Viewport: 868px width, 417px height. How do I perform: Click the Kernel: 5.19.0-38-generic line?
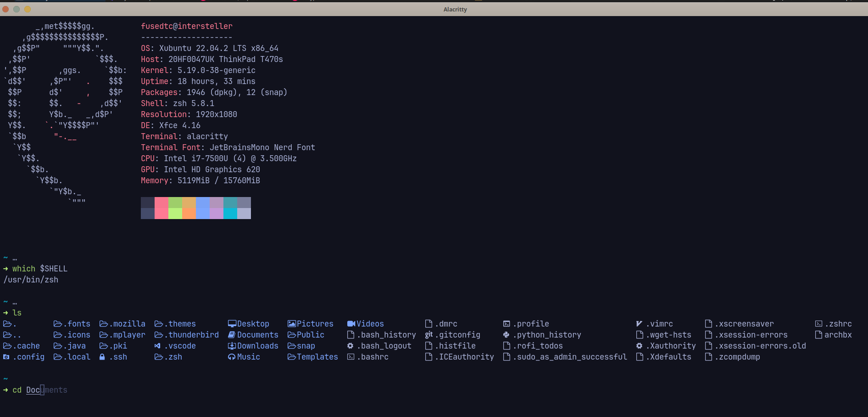198,70
